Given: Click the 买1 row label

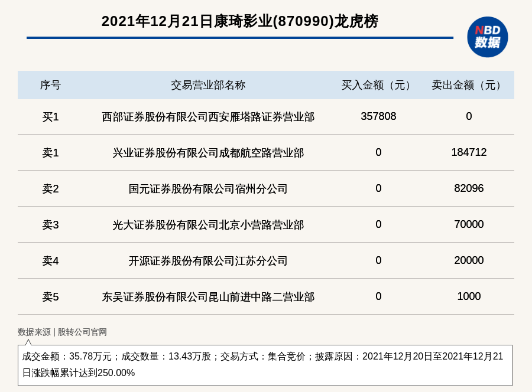Looking at the screenshot, I should [x=50, y=117].
